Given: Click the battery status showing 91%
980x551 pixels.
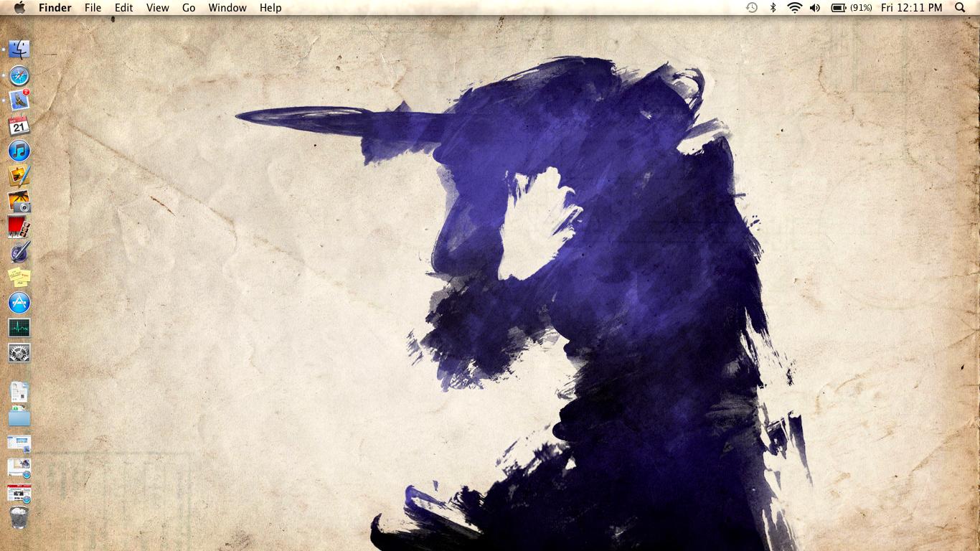Looking at the screenshot, I should coord(852,8).
